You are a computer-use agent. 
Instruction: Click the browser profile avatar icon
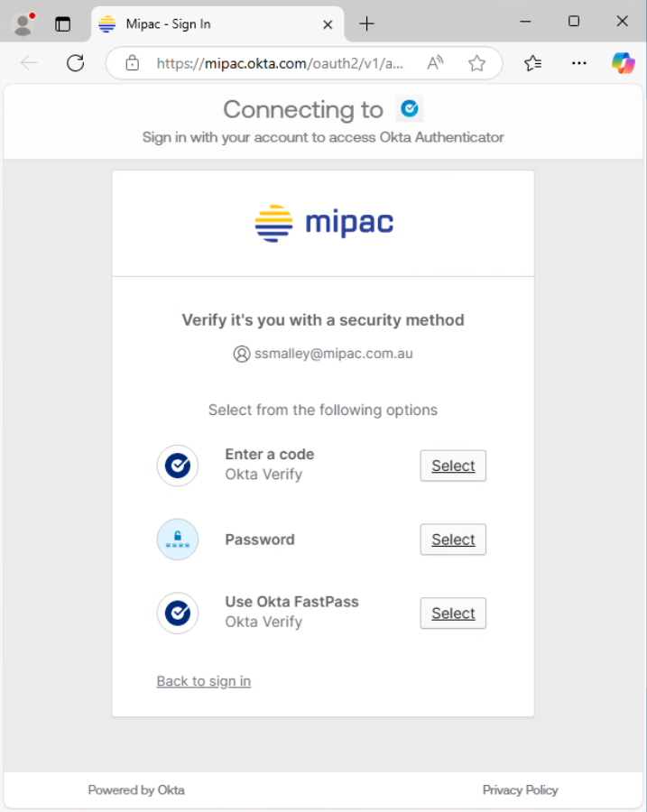tap(23, 24)
